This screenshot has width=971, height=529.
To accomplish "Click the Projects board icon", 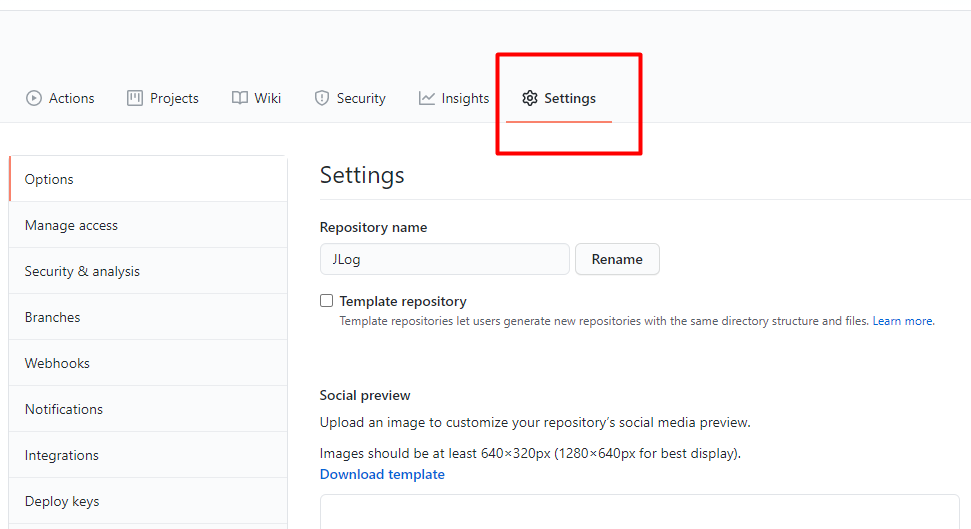I will point(134,98).
